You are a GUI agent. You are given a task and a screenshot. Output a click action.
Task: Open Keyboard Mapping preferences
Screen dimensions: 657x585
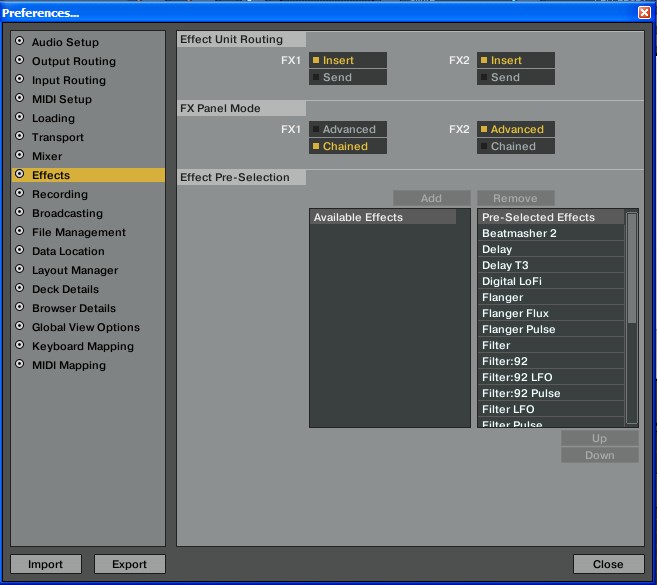(83, 346)
